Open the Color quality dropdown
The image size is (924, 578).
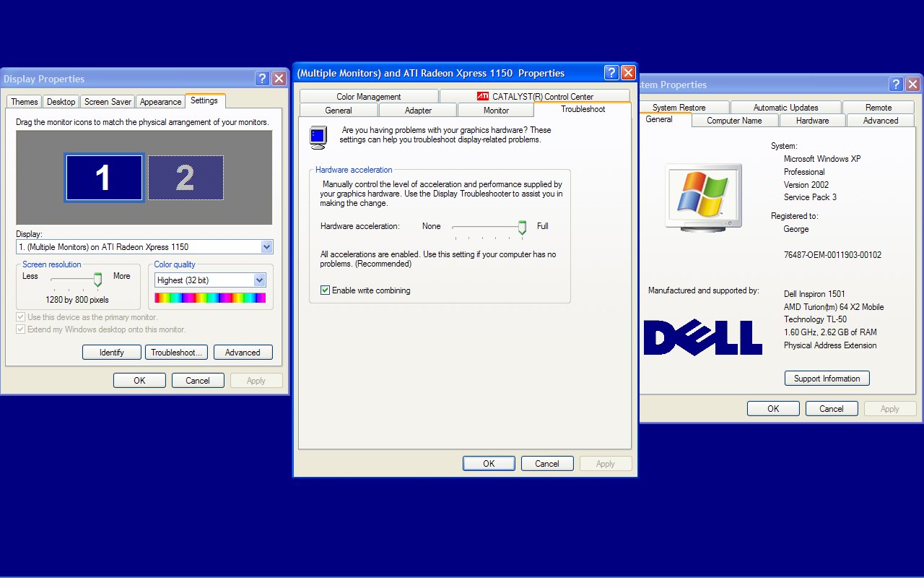[x=260, y=280]
